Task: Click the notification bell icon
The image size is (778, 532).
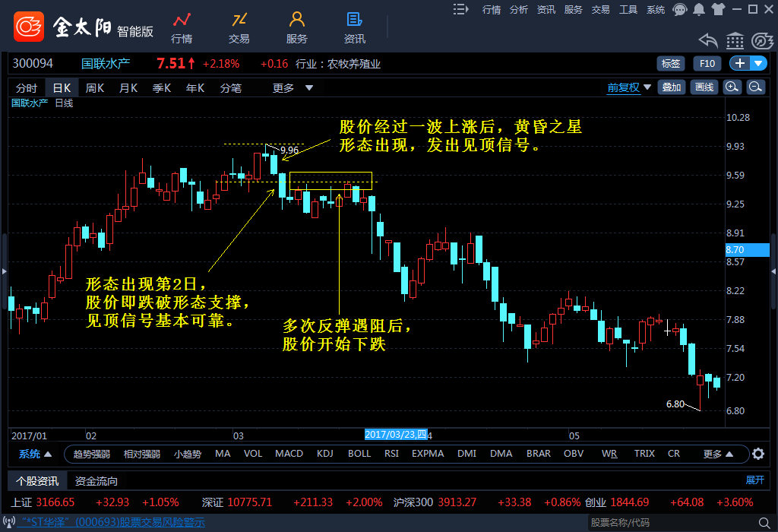Action: point(698,9)
